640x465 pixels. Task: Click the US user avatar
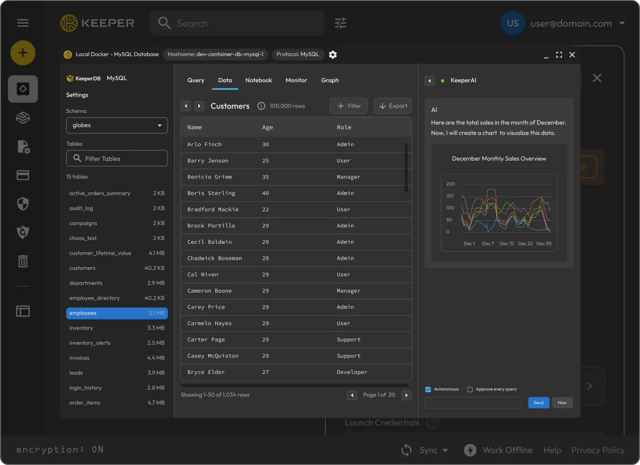[x=513, y=23]
